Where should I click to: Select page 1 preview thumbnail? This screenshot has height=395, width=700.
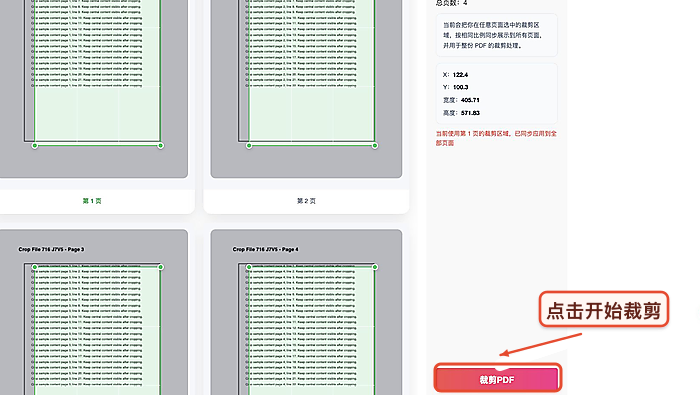(93, 89)
